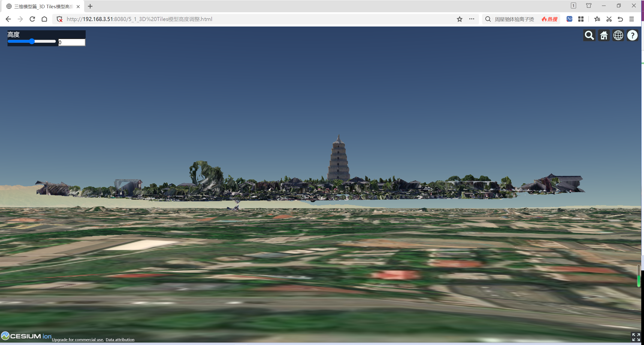Viewport: 644px width, 345px height.
Task: Click the browser home page icon
Action: coord(44,19)
